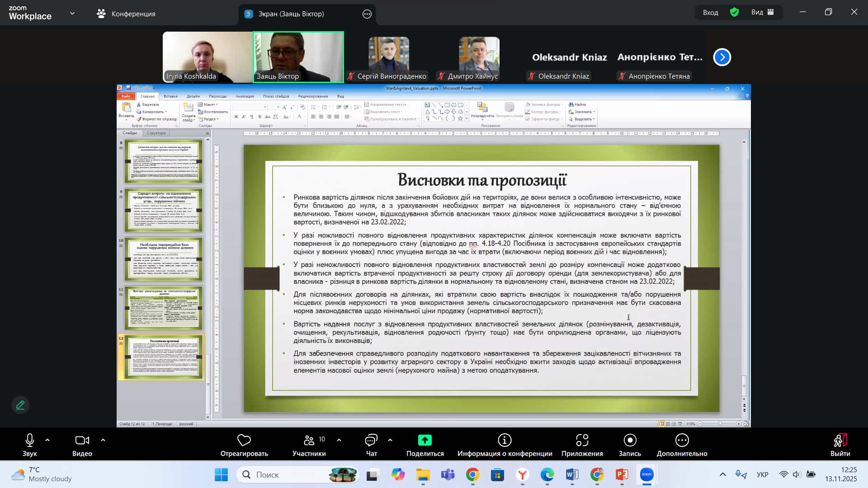Click the green Share screen icon

[x=425, y=440]
